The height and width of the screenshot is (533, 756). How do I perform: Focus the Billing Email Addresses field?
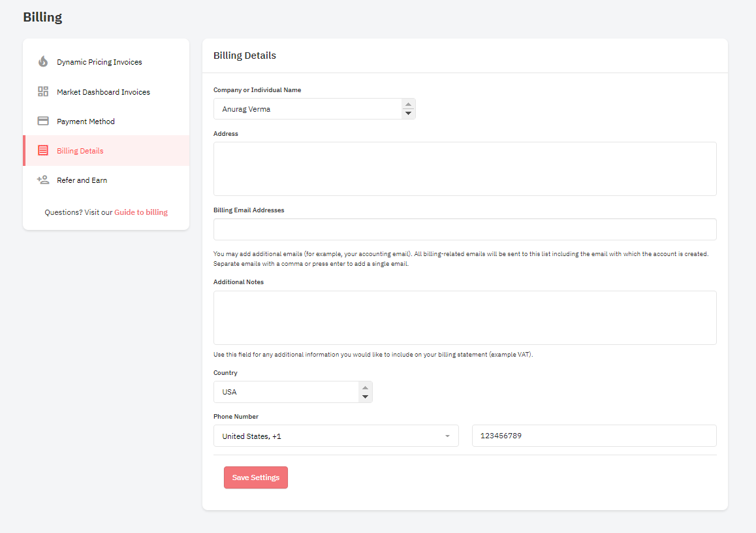tap(465, 229)
